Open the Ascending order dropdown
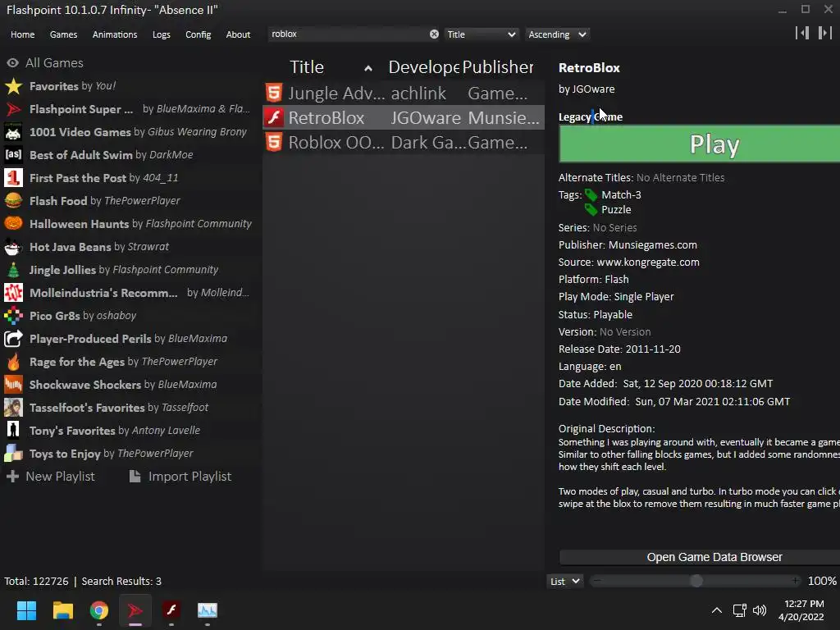 [557, 34]
